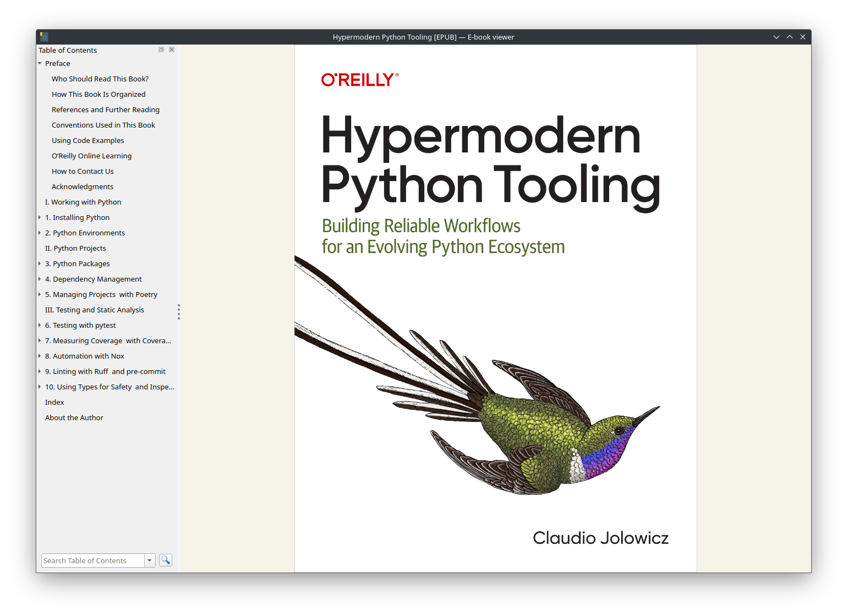Go to Who Should Read This Book?
Viewport: 848px width, 616px height.
(x=100, y=79)
